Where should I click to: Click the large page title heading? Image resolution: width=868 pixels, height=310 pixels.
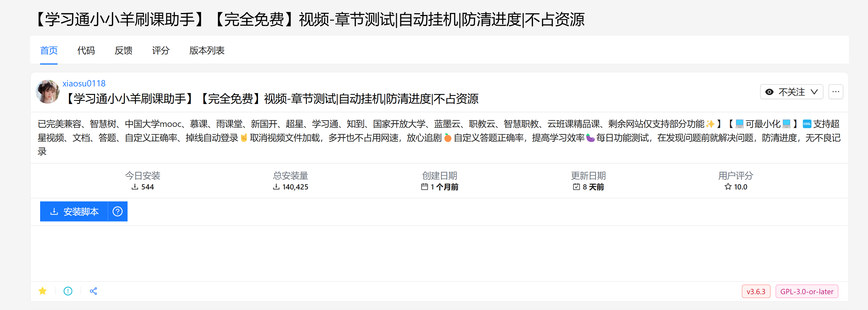(x=309, y=19)
